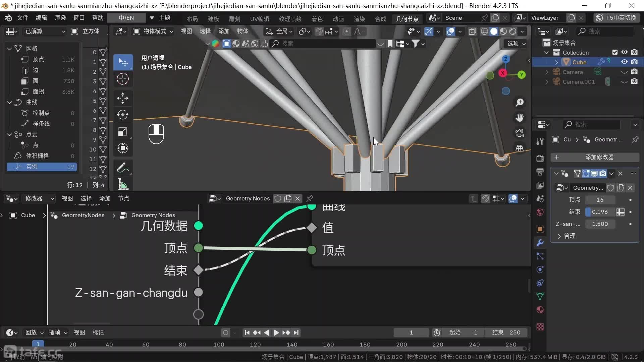The width and height of the screenshot is (644, 362).
Task: Uncheck Collection exclude checkbox
Action: (615, 52)
